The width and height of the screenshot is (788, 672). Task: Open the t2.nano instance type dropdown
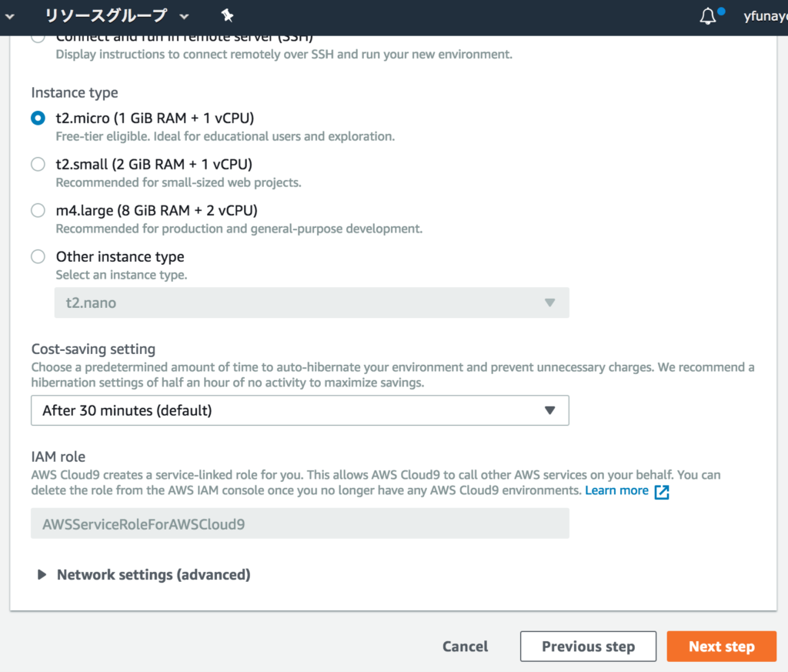pos(312,303)
